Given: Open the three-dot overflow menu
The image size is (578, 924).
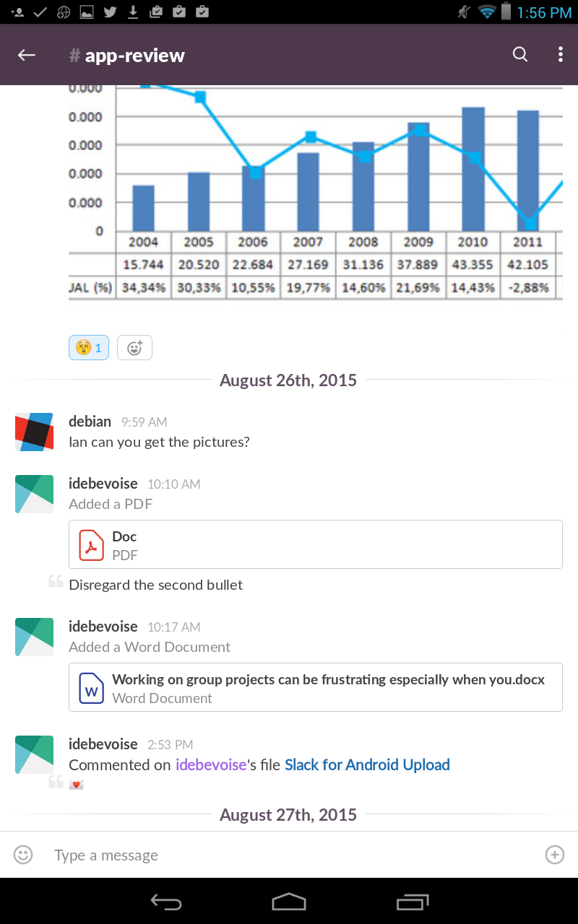Looking at the screenshot, I should pyautogui.click(x=561, y=55).
